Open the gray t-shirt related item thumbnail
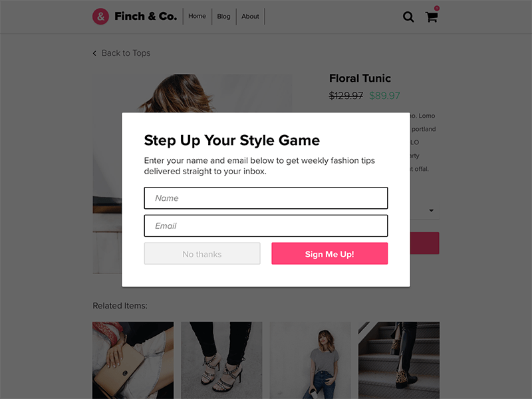 (x=310, y=360)
